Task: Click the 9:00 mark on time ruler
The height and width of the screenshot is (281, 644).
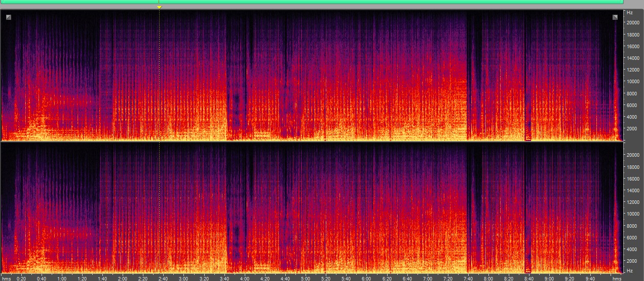Action: (x=549, y=278)
